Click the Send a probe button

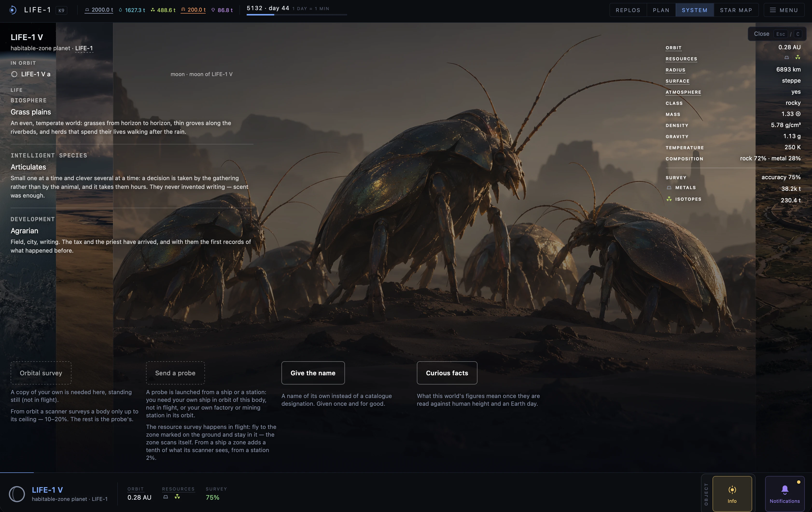pos(175,373)
